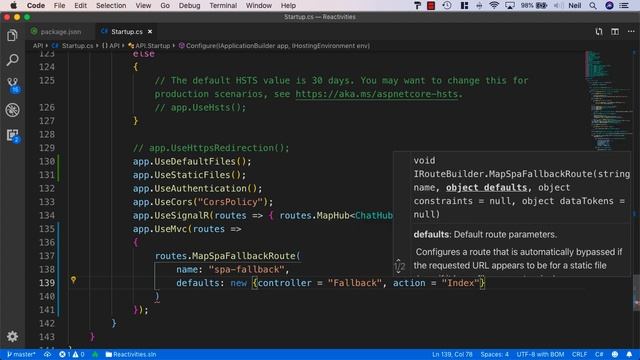The width and height of the screenshot is (640, 360).
Task: Open the Edit menu
Action: pos(80,5)
